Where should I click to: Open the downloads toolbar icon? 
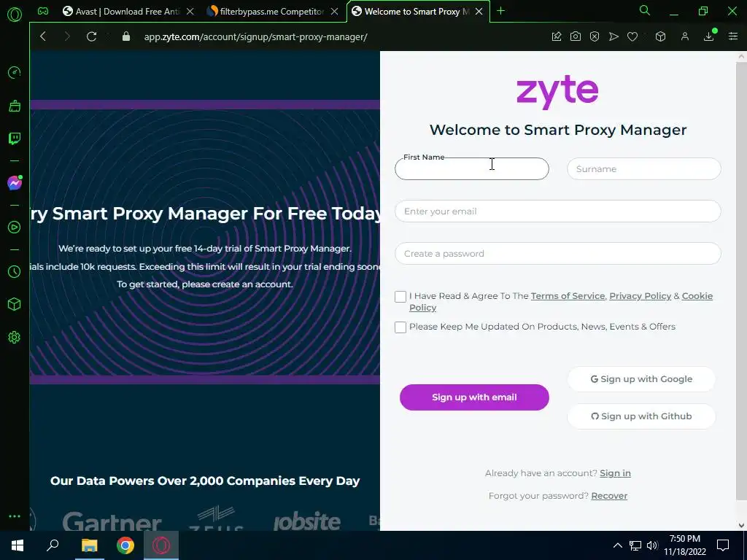point(709,36)
